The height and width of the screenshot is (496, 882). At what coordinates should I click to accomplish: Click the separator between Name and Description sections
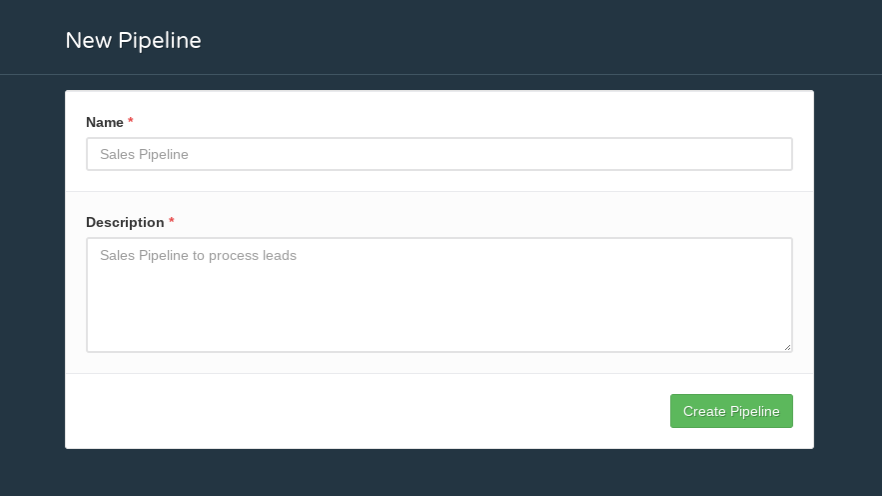click(x=439, y=191)
